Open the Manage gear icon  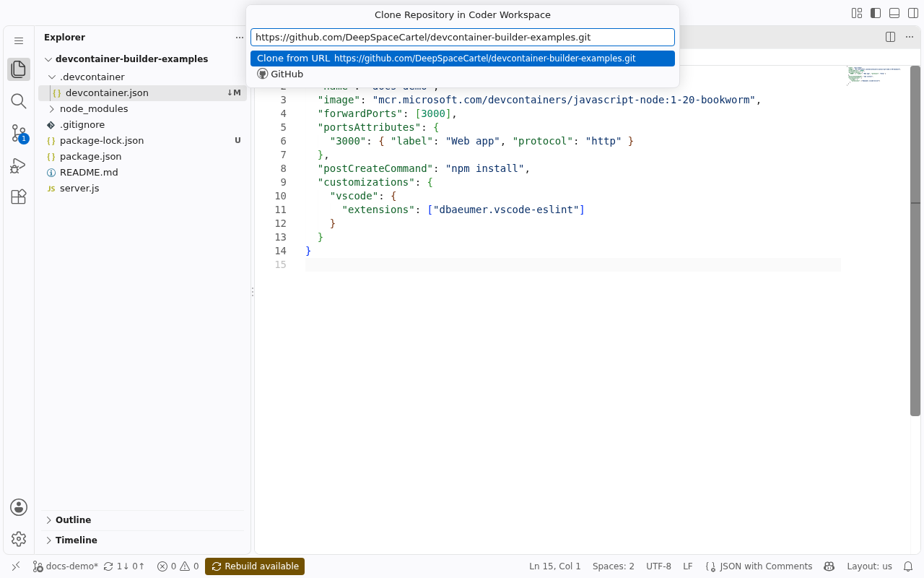pos(19,539)
